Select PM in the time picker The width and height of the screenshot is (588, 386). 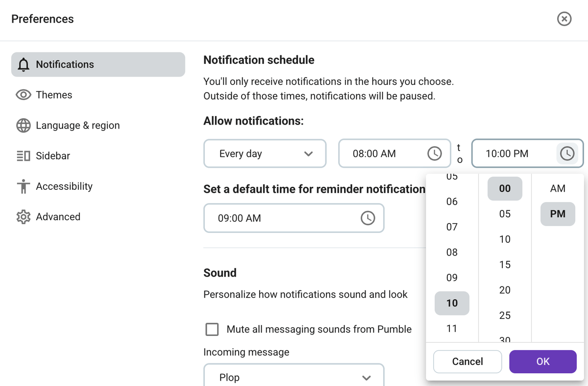[557, 214]
